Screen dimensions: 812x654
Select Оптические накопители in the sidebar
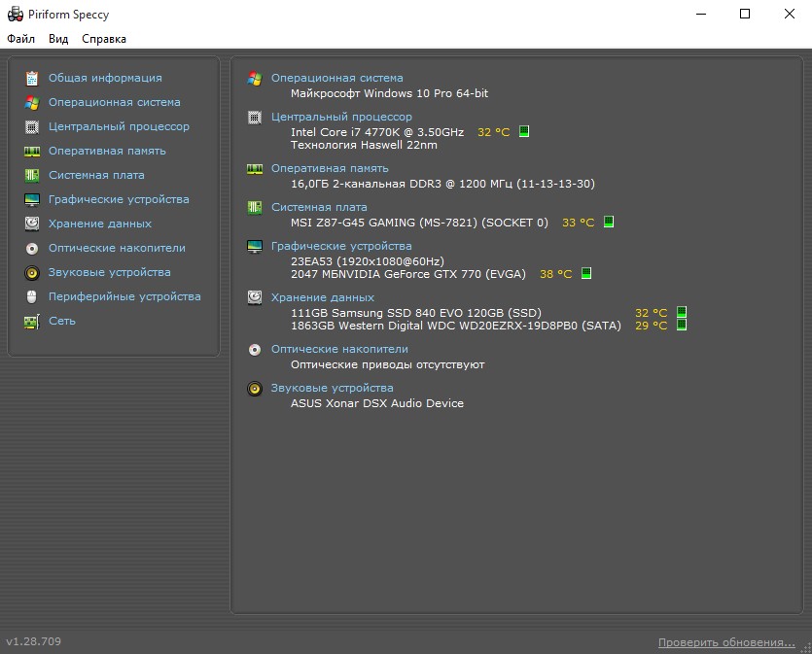pos(117,248)
